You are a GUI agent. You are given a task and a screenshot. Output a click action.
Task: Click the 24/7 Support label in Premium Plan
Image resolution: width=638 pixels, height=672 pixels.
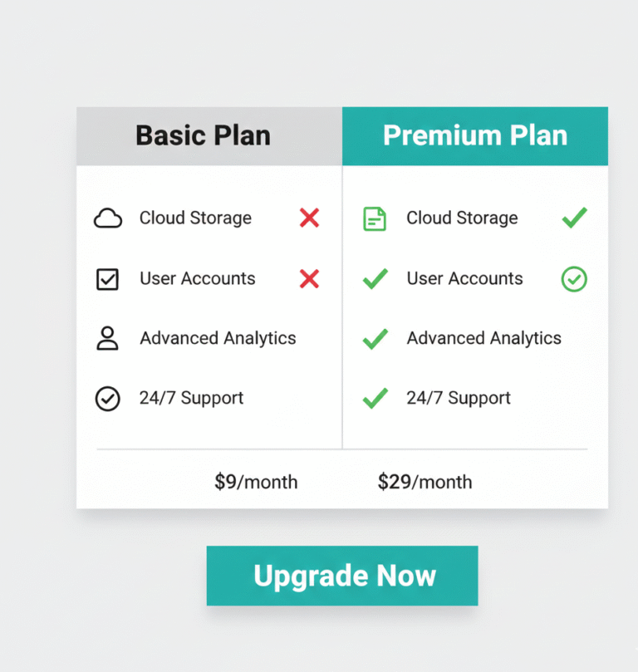point(459,399)
